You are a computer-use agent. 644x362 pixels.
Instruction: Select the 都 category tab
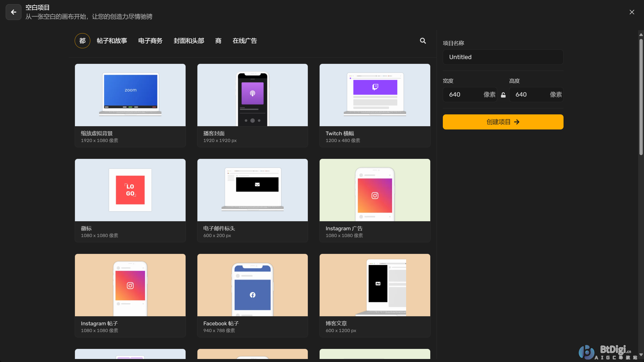pos(82,41)
